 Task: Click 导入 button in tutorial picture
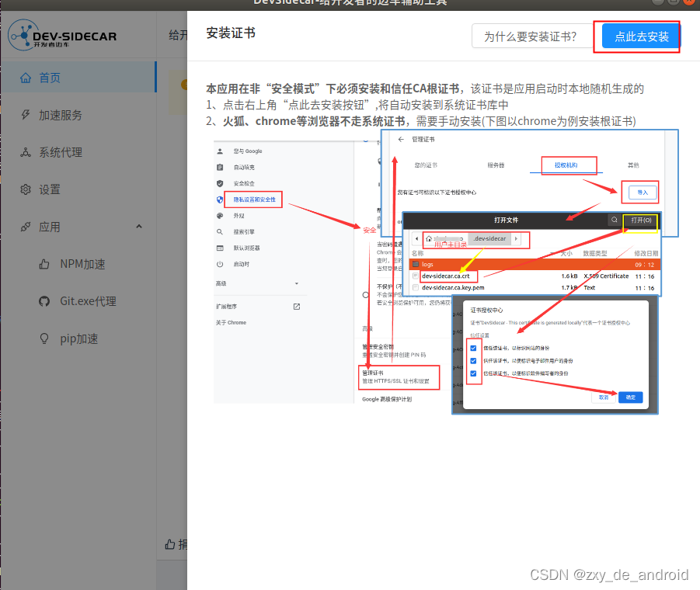coord(643,193)
